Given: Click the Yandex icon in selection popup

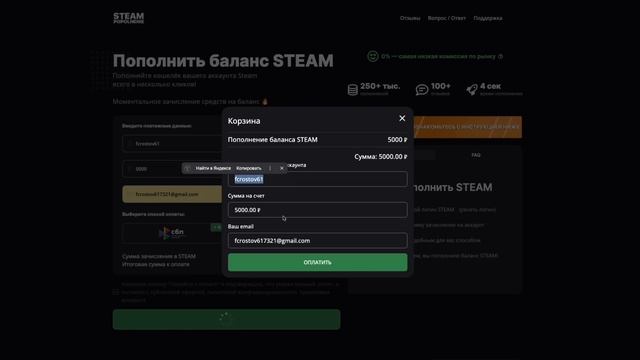Looking at the screenshot, I should (187, 168).
